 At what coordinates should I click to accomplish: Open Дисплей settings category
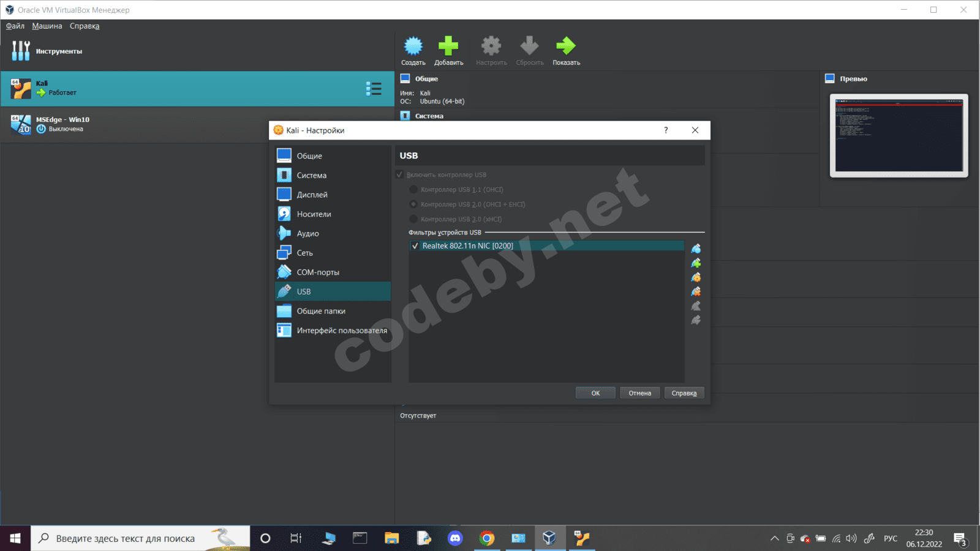[x=333, y=195]
